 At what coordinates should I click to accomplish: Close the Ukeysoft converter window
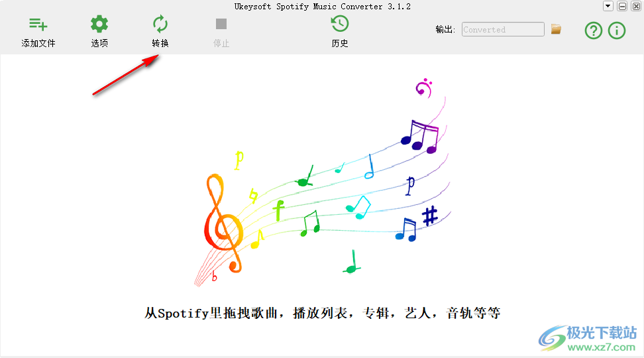pos(636,6)
